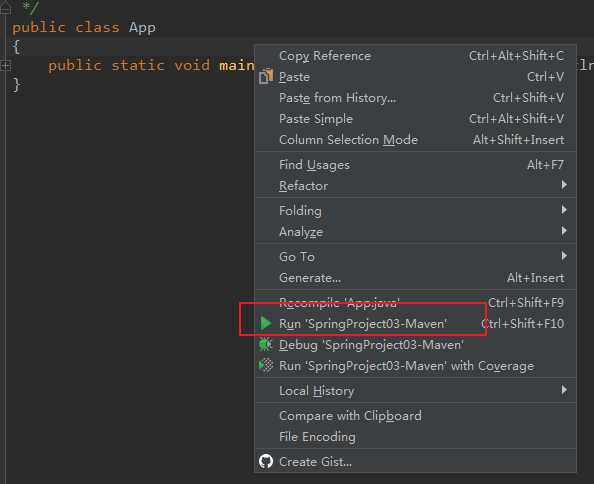Expand the Go To submenu arrow

[x=564, y=256]
